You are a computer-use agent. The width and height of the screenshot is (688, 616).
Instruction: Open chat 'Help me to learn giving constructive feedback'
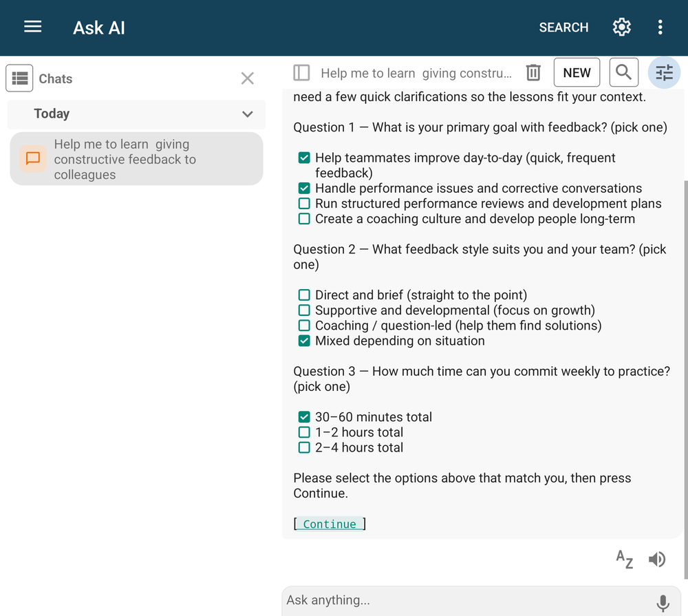(x=136, y=159)
